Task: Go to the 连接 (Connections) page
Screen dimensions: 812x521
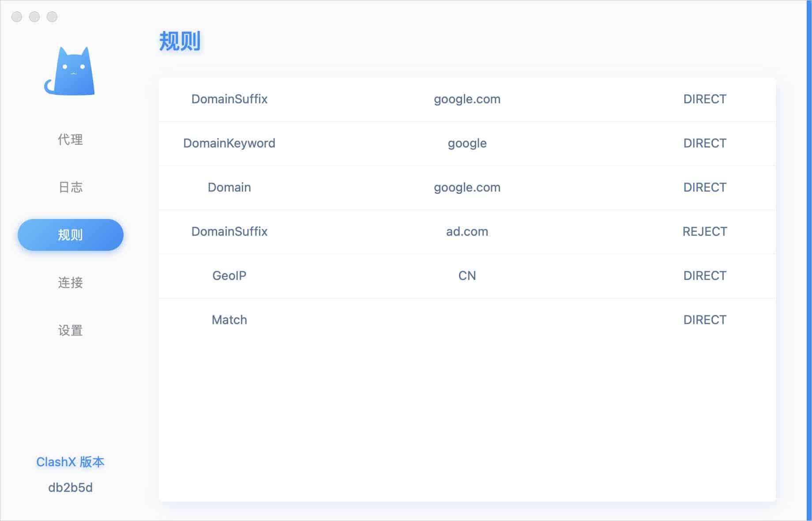Action: [x=70, y=283]
